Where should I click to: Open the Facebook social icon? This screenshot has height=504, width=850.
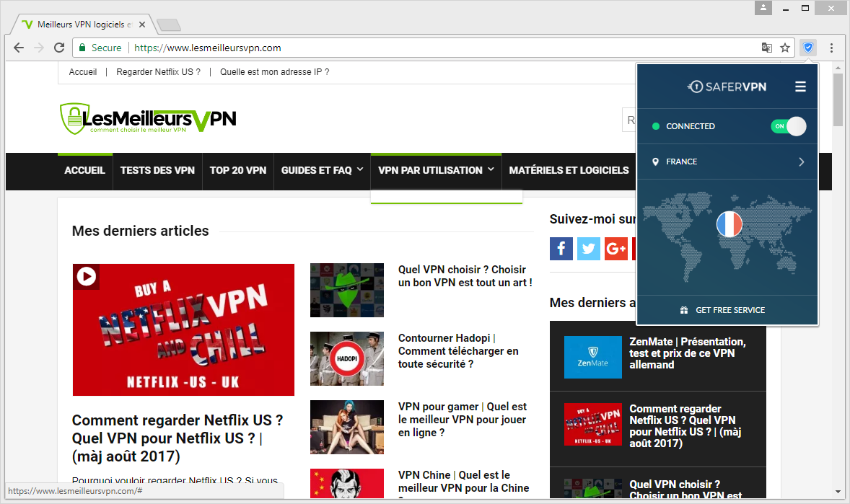561,249
